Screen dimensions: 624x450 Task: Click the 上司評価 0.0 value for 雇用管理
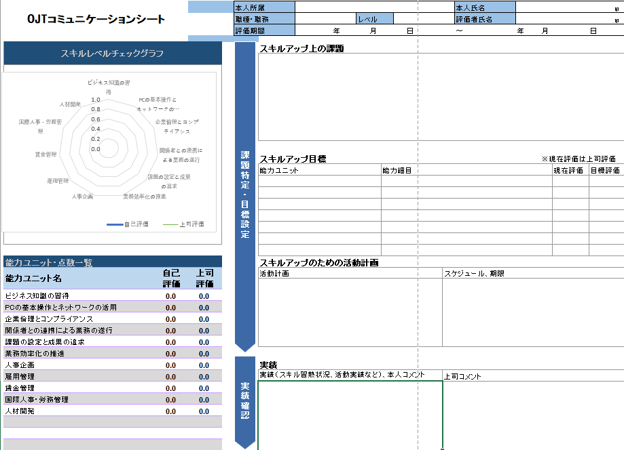coord(204,377)
